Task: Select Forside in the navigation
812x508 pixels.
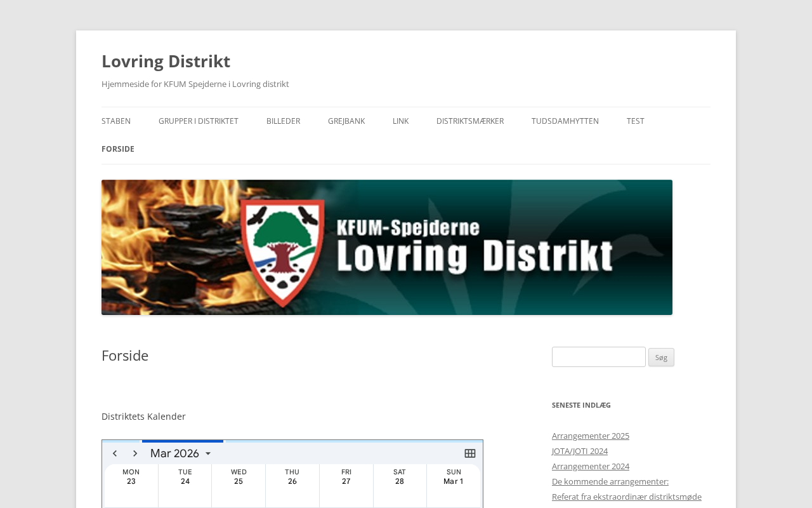Action: (118, 149)
